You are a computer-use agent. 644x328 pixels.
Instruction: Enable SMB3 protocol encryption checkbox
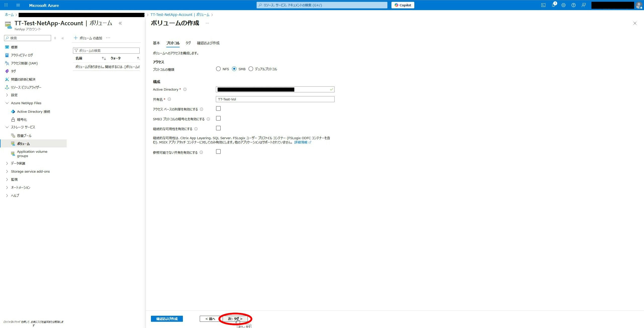click(x=218, y=118)
